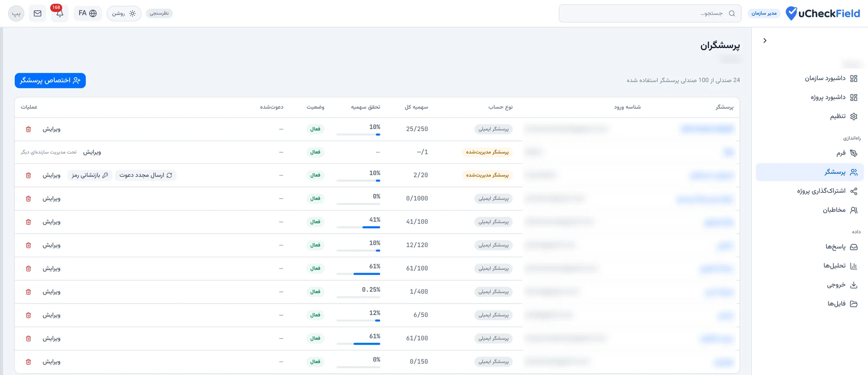Click the مدیر سازمان role badge
This screenshot has width=868, height=375.
pos(764,13)
